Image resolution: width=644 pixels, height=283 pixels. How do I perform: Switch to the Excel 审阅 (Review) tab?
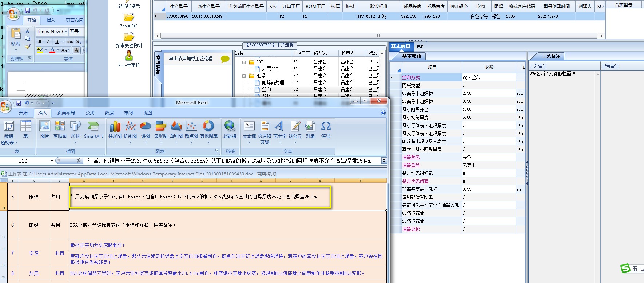click(128, 113)
